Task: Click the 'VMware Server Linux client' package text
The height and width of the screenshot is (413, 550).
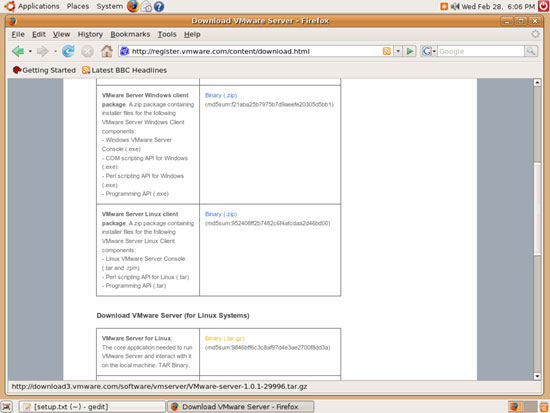Action: (x=140, y=214)
